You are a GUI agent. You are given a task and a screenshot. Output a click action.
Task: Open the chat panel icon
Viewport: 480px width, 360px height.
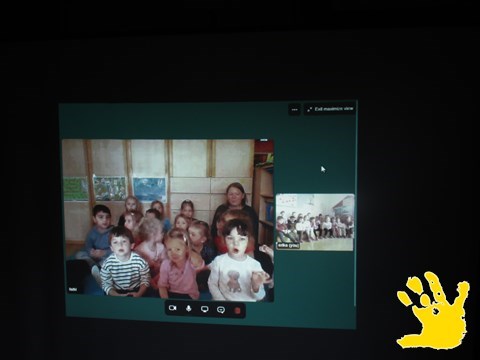pos(221,310)
